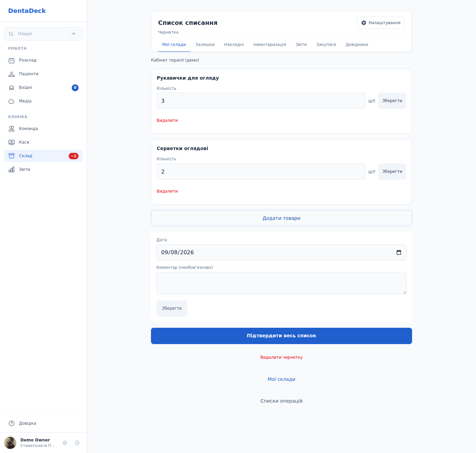Click the DentaDeck logo

(27, 11)
